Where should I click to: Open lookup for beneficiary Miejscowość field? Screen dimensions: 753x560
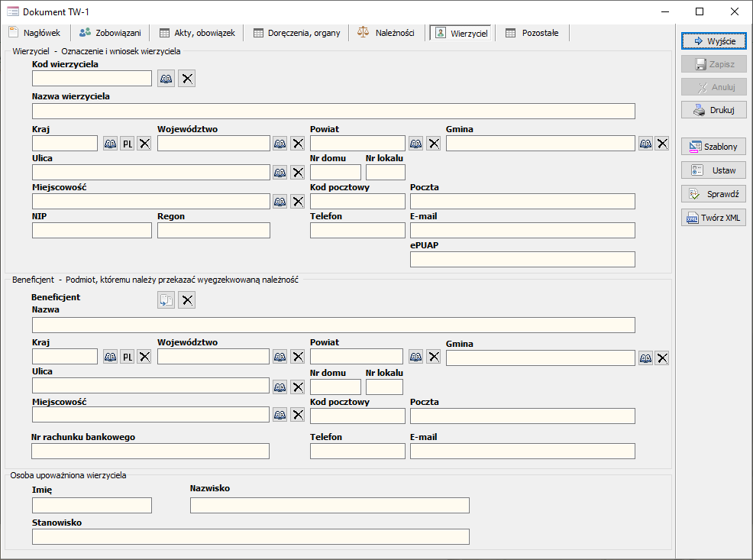click(x=280, y=415)
